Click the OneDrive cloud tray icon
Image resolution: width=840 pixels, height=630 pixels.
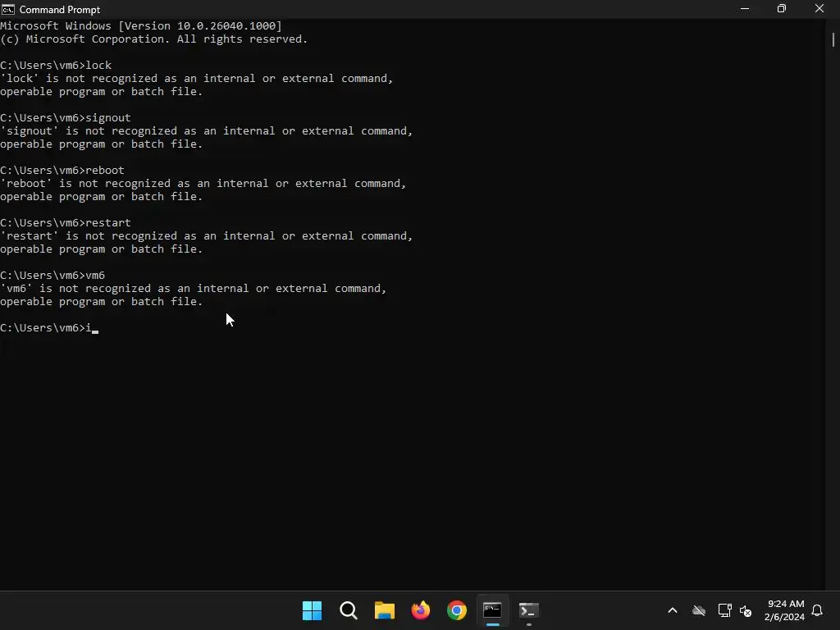(x=699, y=610)
